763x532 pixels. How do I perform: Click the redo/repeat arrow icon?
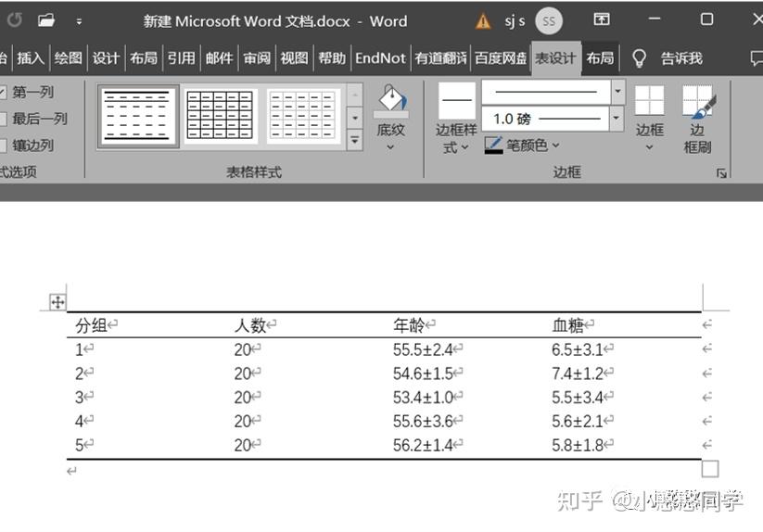15,20
